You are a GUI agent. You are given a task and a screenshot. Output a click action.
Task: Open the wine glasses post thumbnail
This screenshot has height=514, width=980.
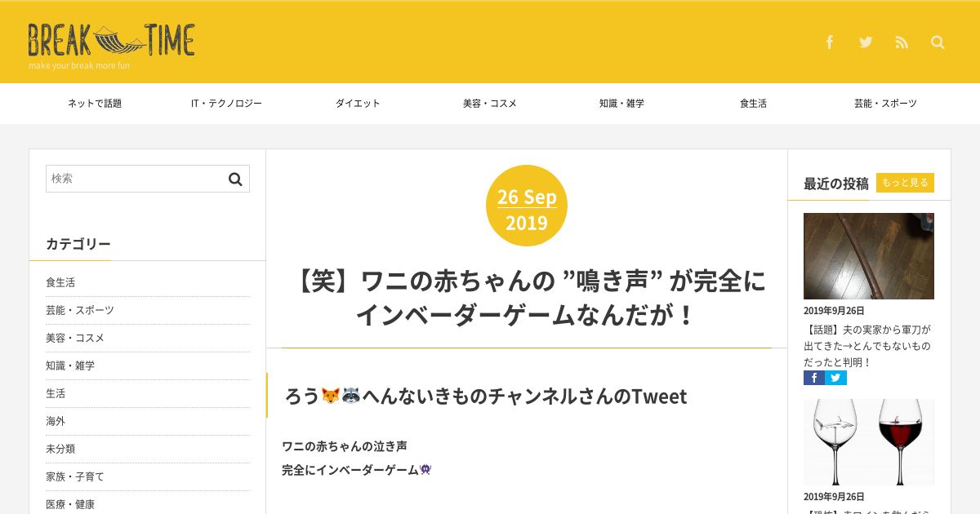click(x=869, y=442)
